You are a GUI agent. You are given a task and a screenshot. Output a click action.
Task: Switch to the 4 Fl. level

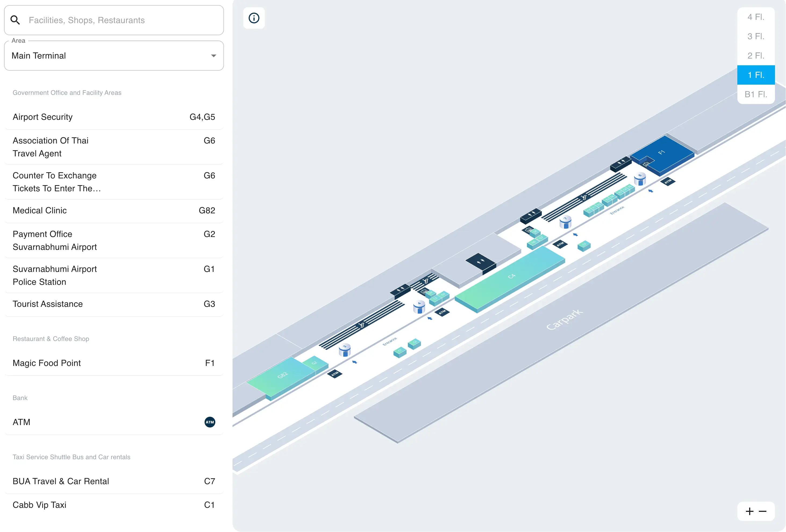coord(756,17)
